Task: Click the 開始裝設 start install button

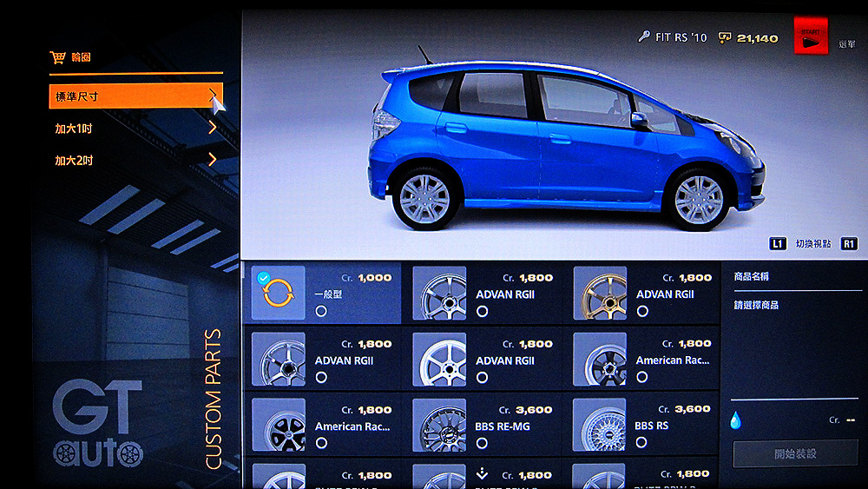Action: point(795,454)
